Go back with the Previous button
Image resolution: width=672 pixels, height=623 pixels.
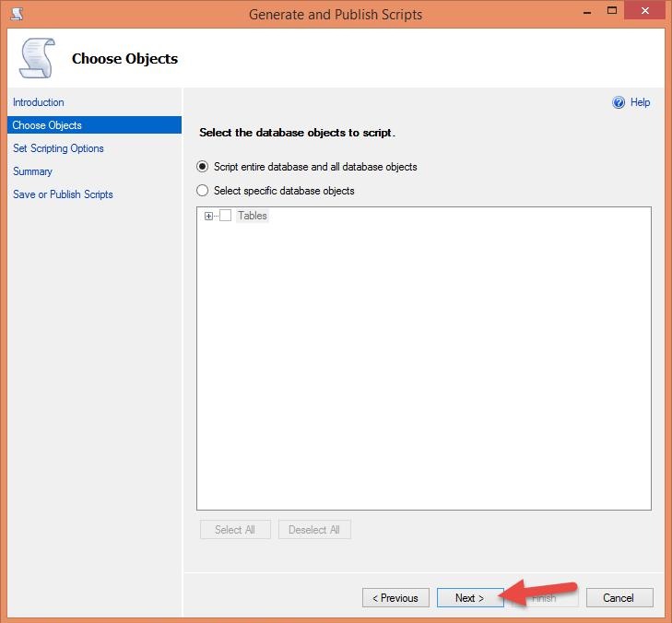(x=395, y=598)
